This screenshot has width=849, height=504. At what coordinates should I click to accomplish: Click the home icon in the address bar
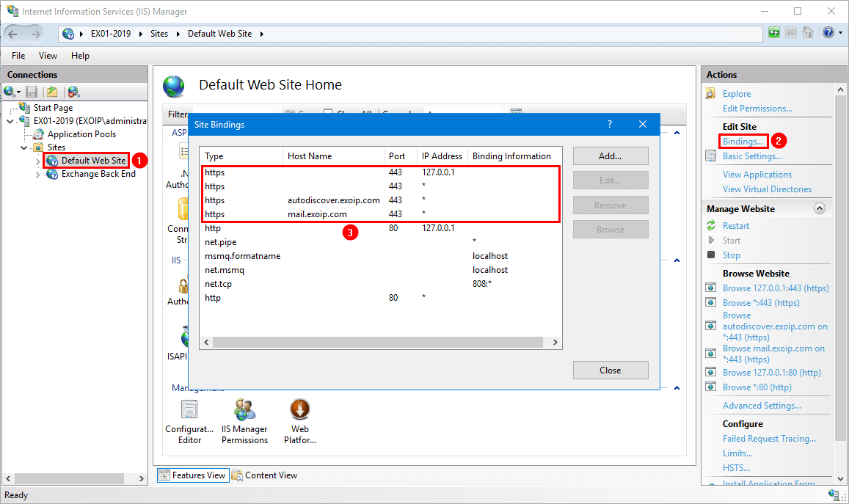tap(807, 32)
